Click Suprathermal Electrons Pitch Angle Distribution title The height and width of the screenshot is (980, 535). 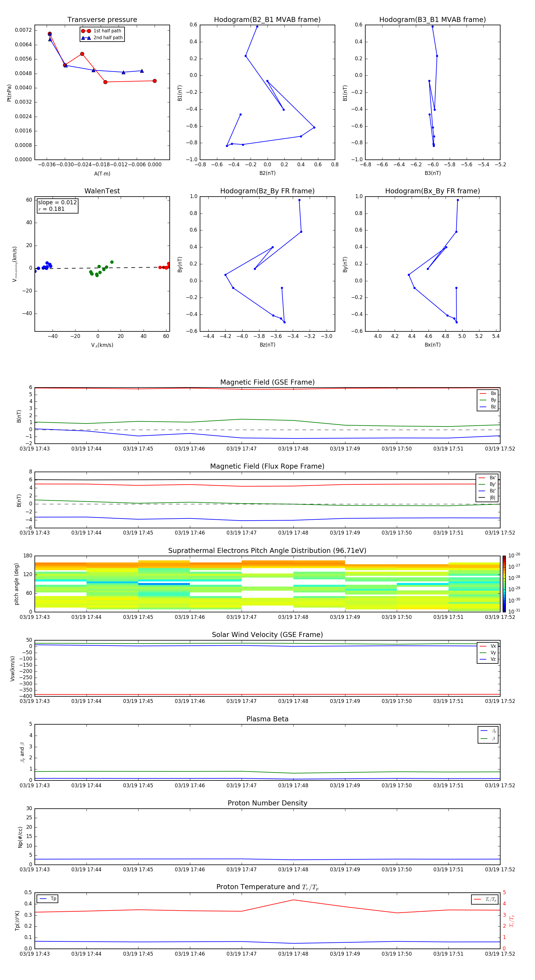pos(267,551)
